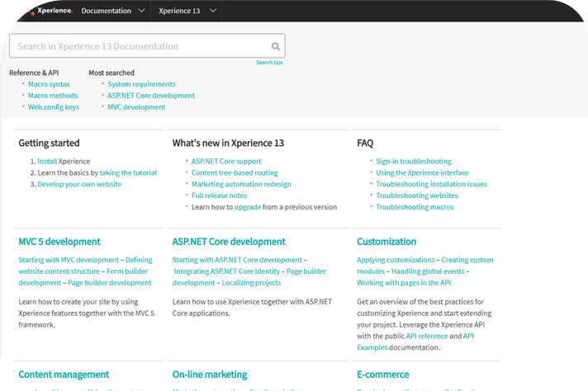Screen dimensions: 588x391
Task: Click the API reference link
Action: point(427,337)
